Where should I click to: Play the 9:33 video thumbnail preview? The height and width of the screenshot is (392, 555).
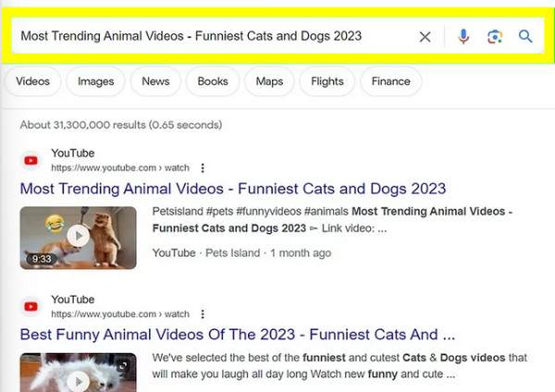[79, 238]
